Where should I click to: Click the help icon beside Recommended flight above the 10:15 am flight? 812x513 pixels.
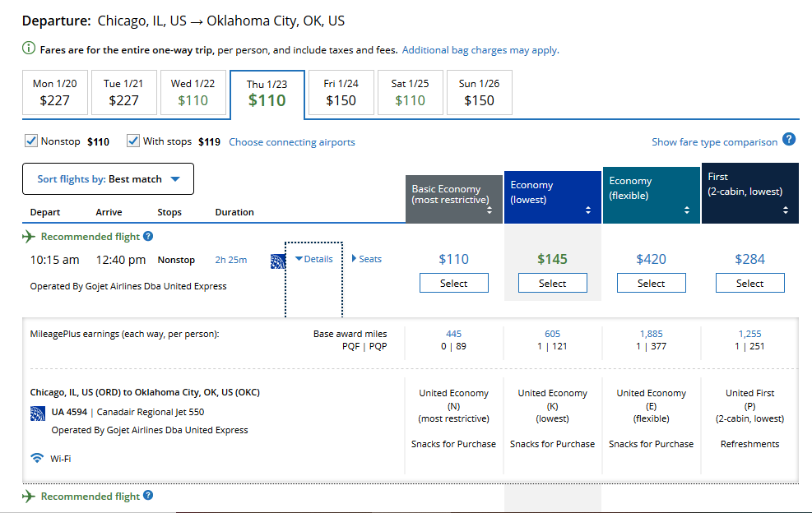point(148,236)
